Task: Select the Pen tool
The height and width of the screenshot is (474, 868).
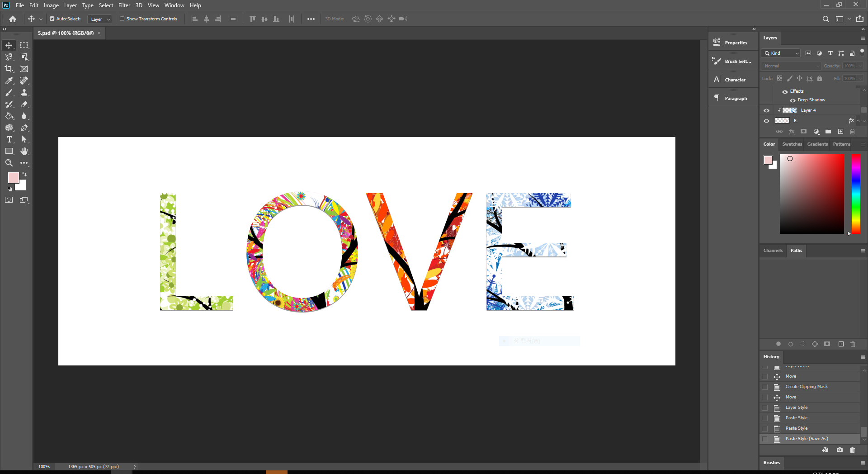Action: 24,128
